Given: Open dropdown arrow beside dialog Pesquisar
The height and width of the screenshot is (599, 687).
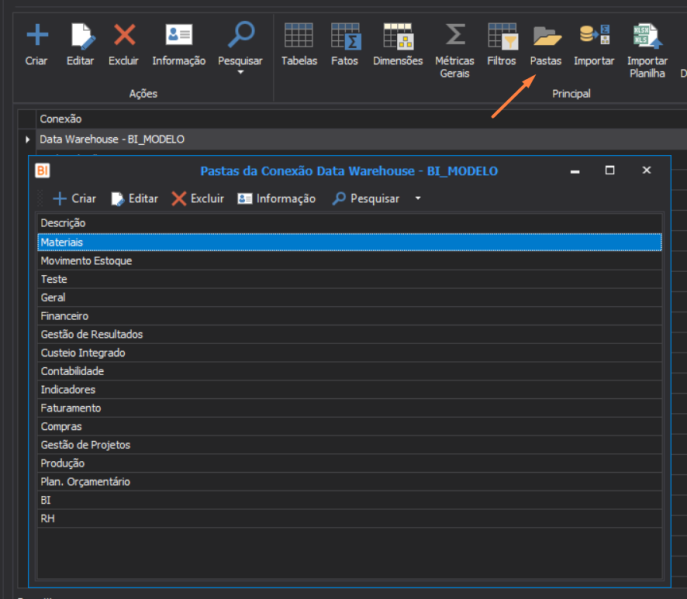Looking at the screenshot, I should click(x=417, y=198).
